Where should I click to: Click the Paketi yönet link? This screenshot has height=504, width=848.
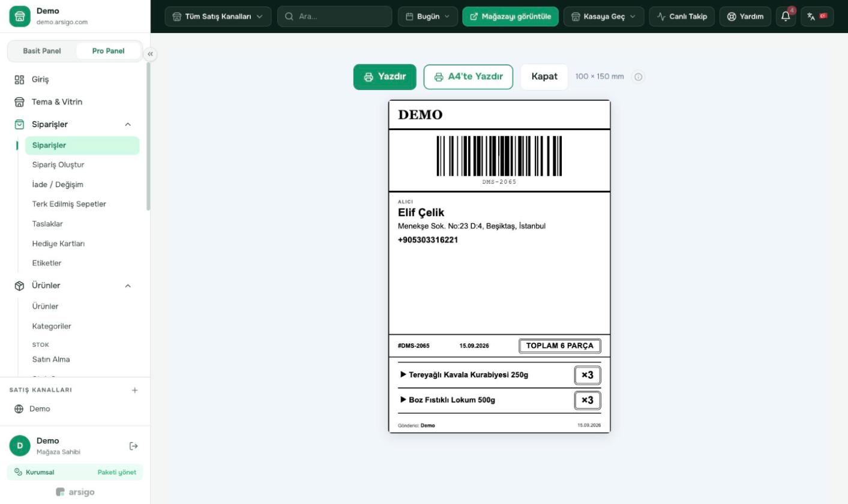117,472
